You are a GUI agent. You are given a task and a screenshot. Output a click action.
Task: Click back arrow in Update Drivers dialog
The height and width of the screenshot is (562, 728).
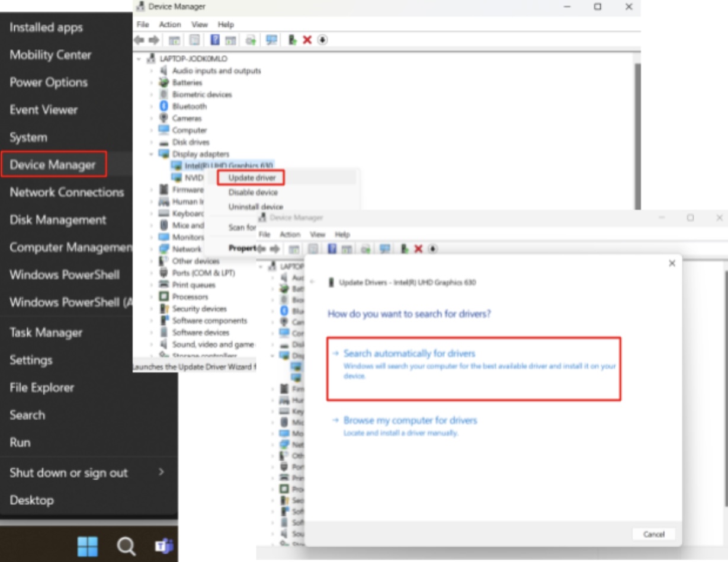[313, 283]
